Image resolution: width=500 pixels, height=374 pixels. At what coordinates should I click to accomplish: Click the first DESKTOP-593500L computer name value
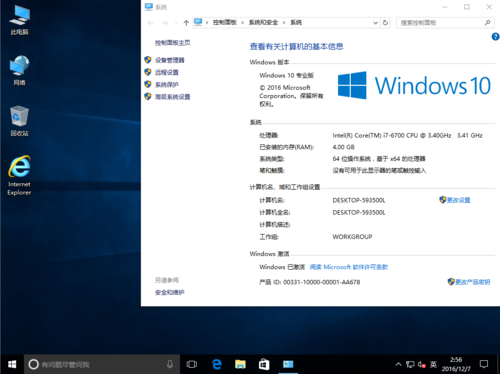[x=359, y=200]
